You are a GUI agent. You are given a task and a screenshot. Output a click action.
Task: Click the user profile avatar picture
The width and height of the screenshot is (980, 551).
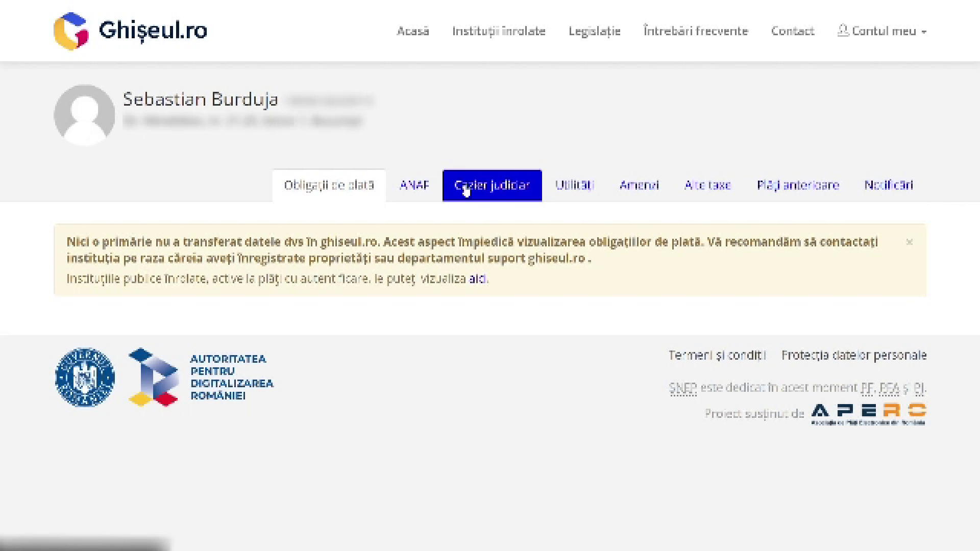pos(84,115)
